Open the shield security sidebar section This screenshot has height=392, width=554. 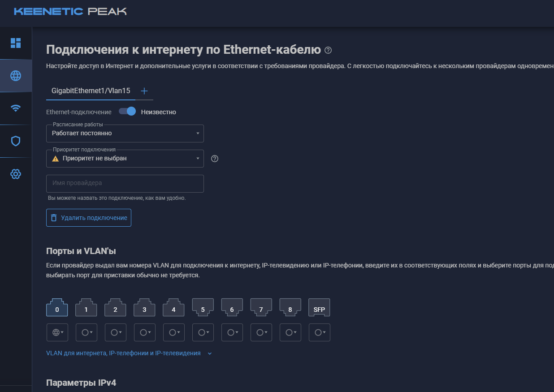16,141
